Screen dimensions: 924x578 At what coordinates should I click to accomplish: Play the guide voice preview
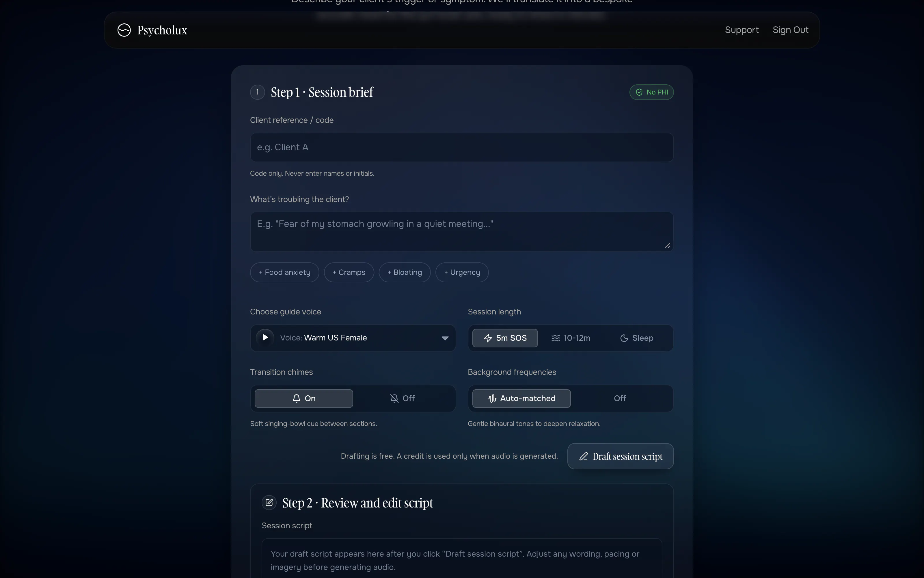pos(265,338)
